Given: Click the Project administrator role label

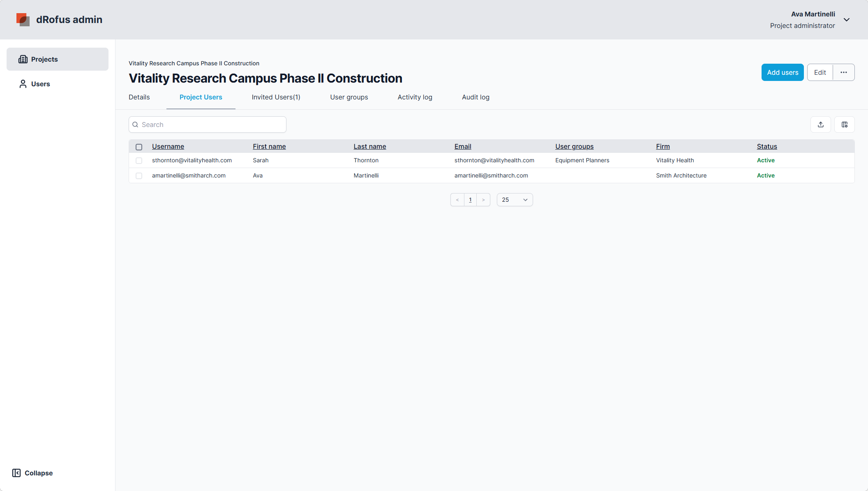Looking at the screenshot, I should coord(802,25).
